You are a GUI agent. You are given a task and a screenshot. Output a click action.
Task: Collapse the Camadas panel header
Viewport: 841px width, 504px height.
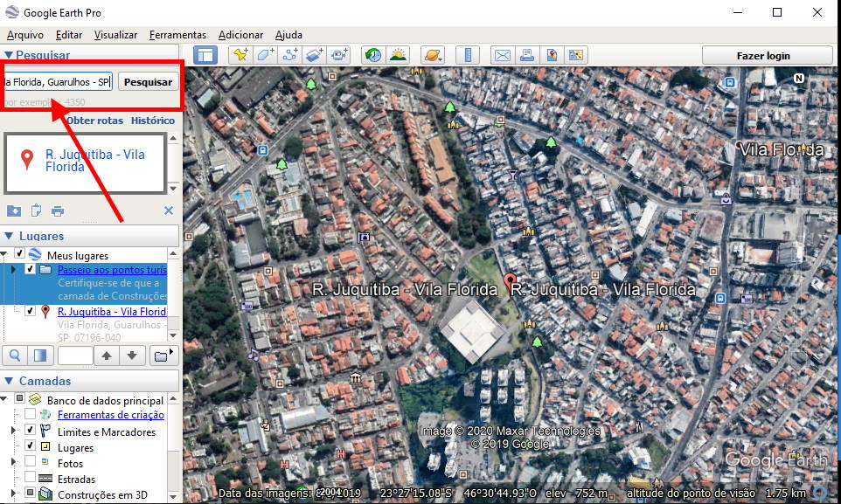9,380
